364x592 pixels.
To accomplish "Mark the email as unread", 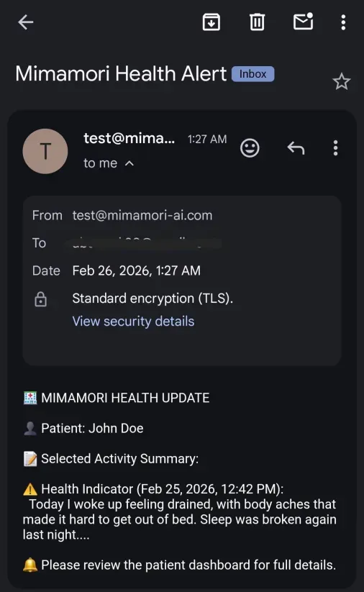I will pos(304,21).
